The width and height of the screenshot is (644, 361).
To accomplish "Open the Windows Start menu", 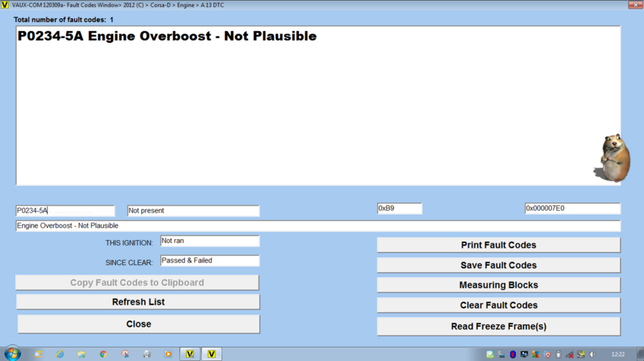I will tap(12, 353).
